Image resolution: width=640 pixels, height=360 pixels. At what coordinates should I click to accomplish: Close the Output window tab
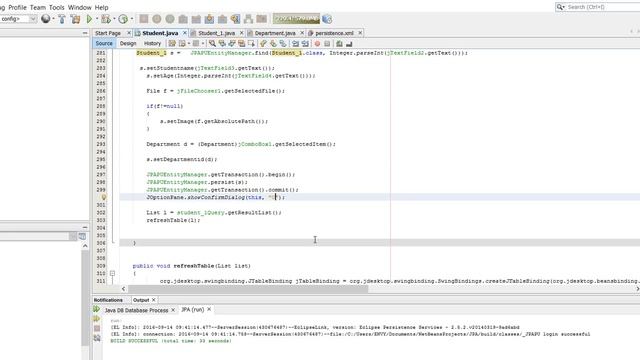pos(154,300)
